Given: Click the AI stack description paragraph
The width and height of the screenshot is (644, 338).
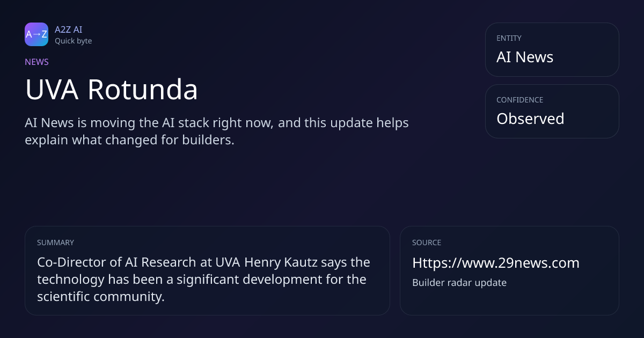Looking at the screenshot, I should (217, 131).
